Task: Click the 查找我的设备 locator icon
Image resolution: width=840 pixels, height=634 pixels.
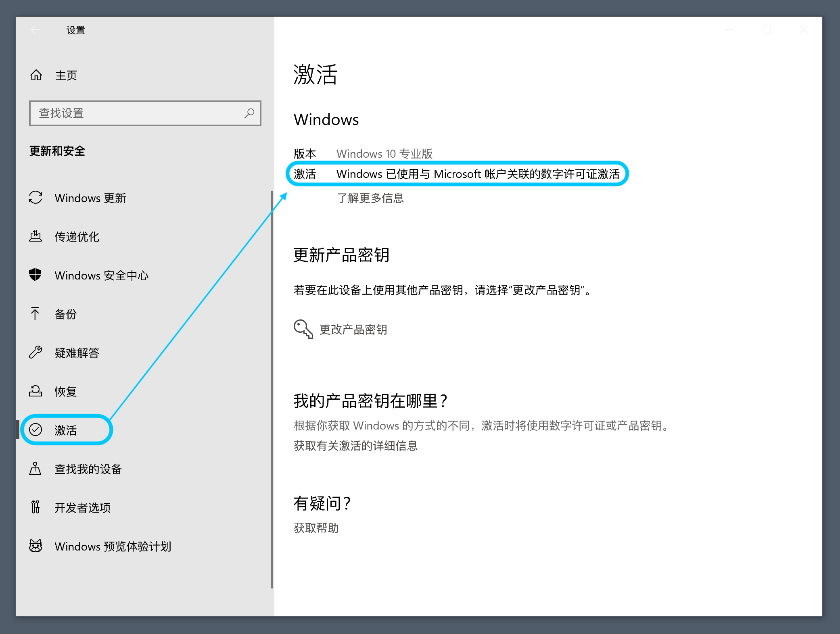Action: coord(35,468)
